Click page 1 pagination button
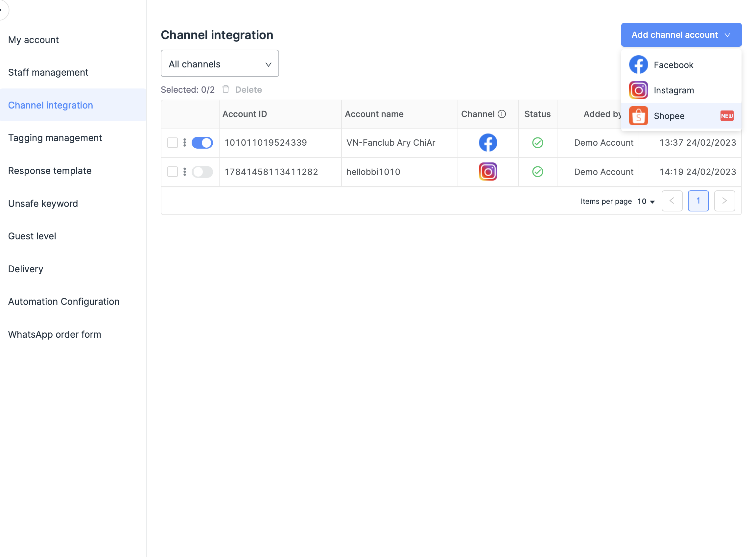 point(698,201)
